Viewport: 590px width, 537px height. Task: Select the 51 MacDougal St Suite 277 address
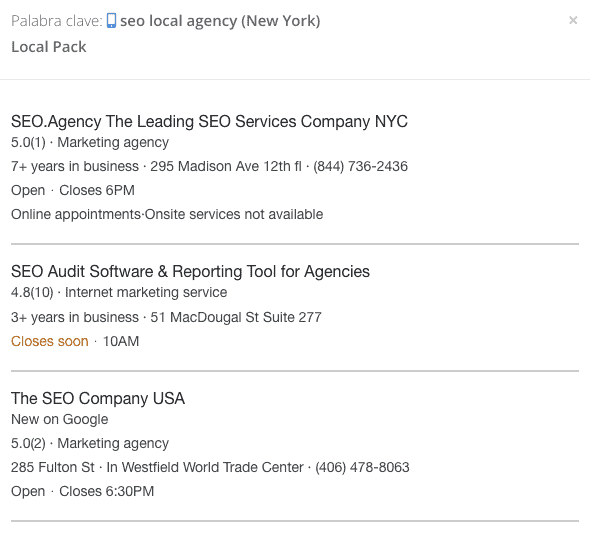(236, 317)
